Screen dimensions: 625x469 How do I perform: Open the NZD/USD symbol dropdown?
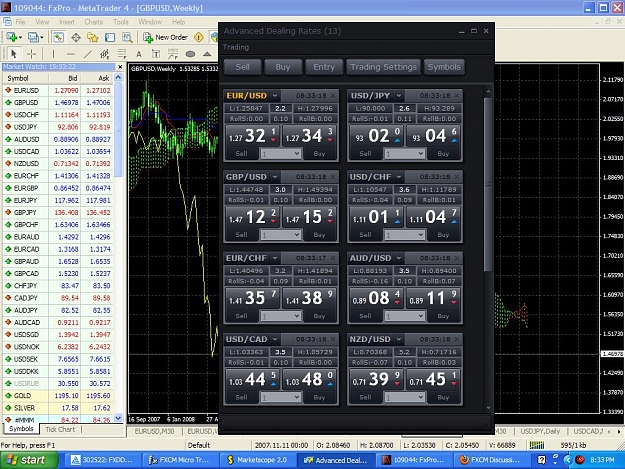coord(399,339)
